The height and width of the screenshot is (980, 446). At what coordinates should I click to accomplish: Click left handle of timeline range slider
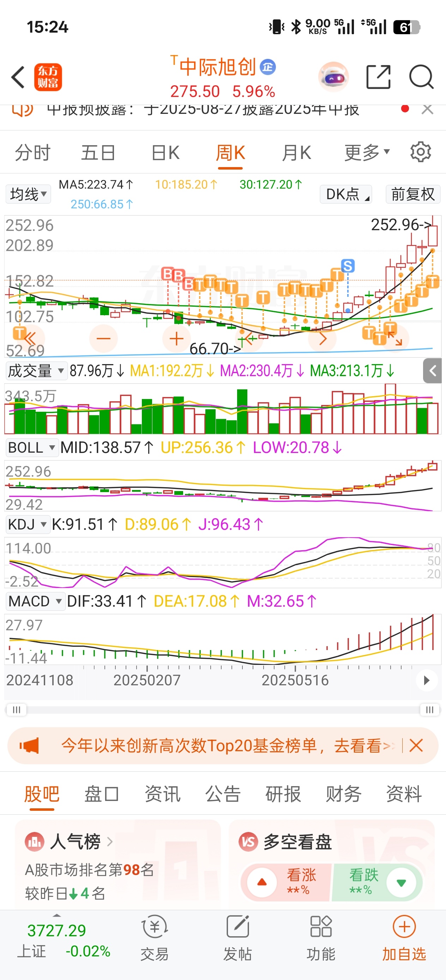pos(16,710)
